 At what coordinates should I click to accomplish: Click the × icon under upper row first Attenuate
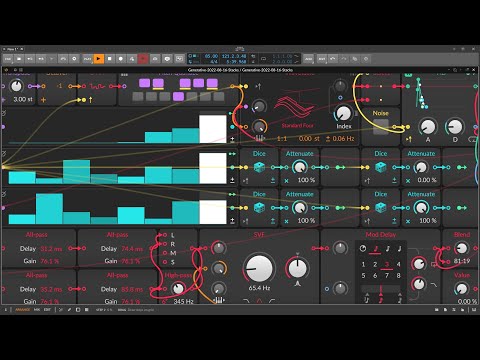coord(286,181)
